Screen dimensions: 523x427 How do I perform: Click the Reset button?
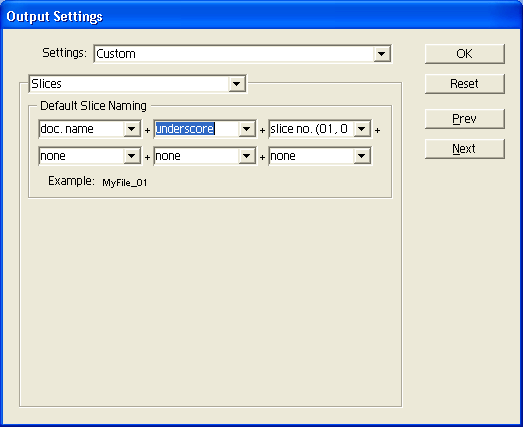[465, 84]
